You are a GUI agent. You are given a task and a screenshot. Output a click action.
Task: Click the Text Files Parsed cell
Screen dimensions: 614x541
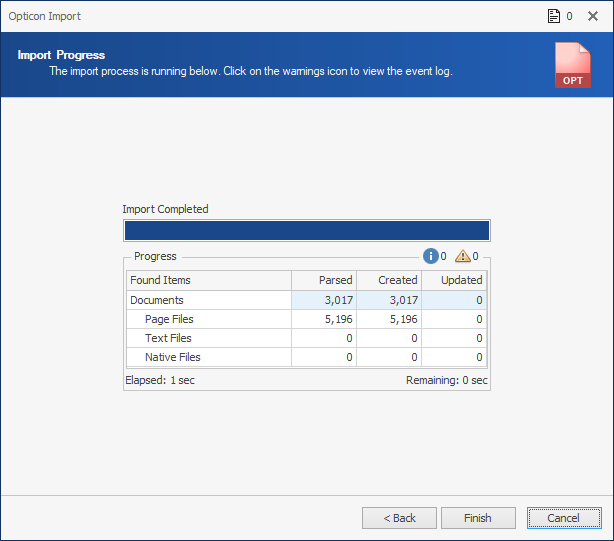[x=324, y=338]
